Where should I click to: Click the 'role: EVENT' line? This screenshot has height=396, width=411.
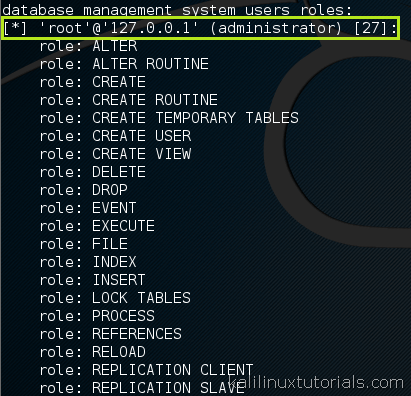click(88, 208)
